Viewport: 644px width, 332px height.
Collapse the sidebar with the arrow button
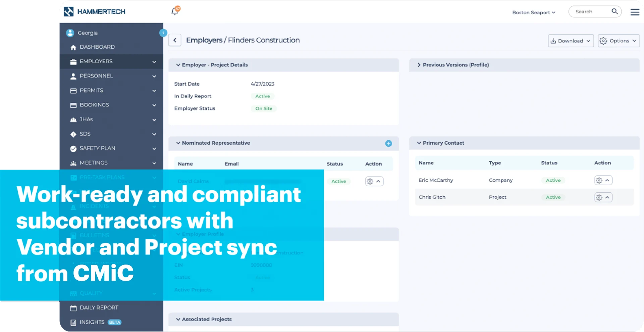pyautogui.click(x=163, y=33)
